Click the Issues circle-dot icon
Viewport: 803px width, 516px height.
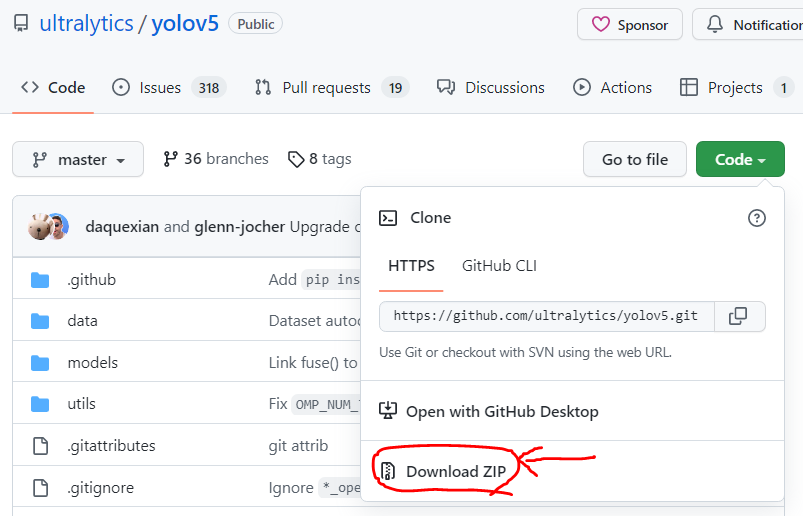(x=121, y=88)
